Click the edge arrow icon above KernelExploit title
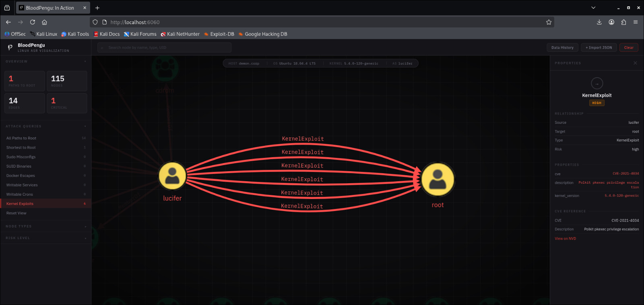This screenshot has height=305, width=644. tap(597, 84)
